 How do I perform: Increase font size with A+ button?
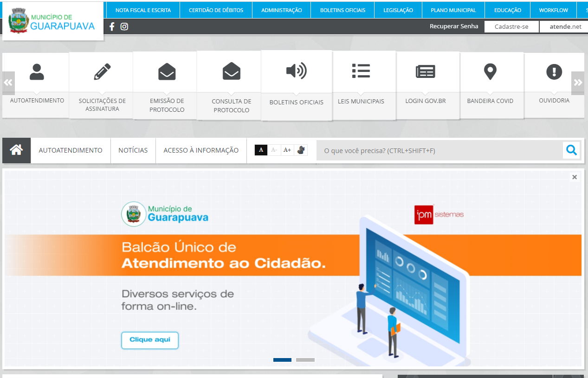tap(287, 150)
